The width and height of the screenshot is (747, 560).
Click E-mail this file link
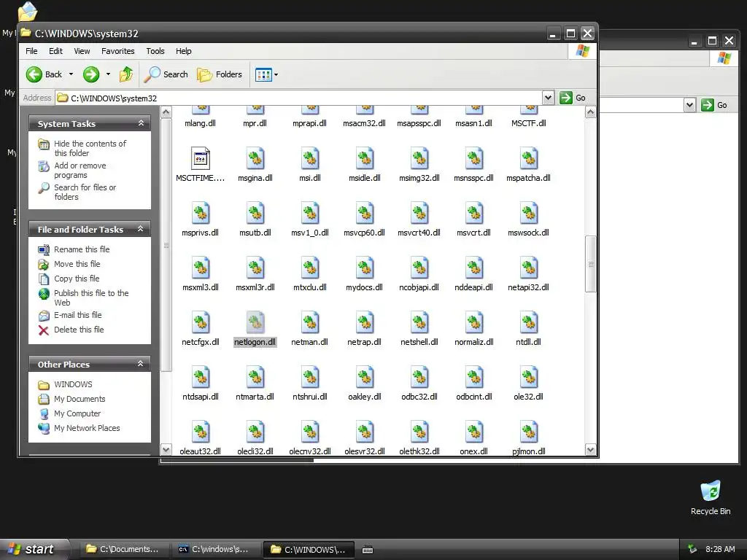[77, 315]
